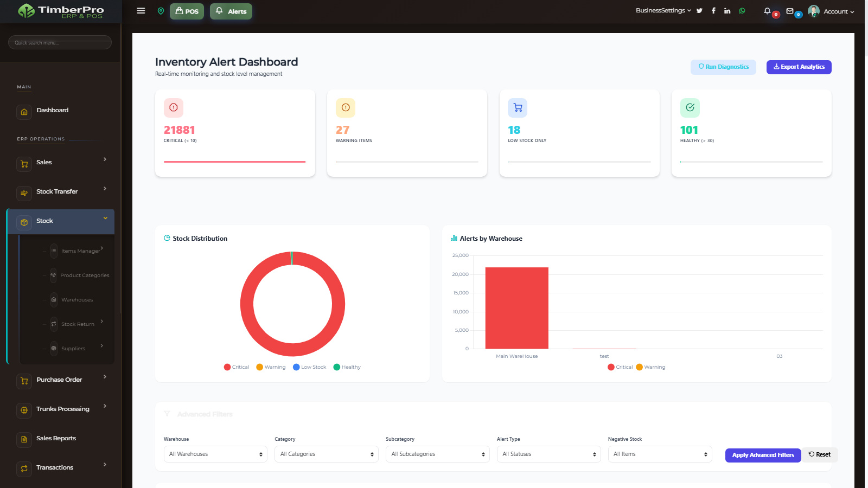Open the Alerts button in top bar

click(x=231, y=11)
